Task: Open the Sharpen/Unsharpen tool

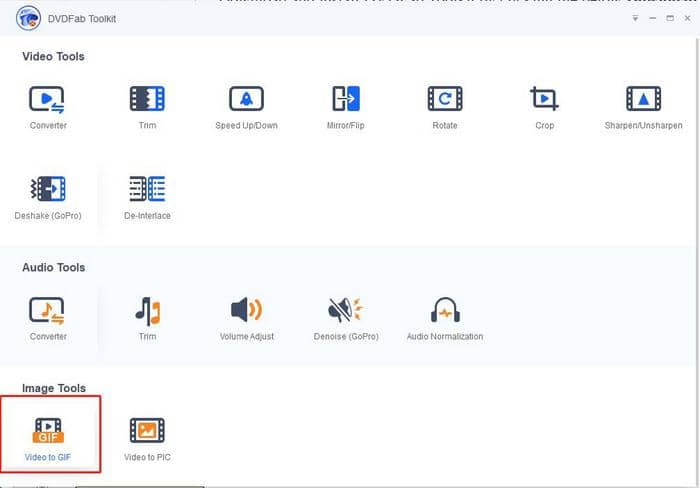Action: tap(643, 100)
